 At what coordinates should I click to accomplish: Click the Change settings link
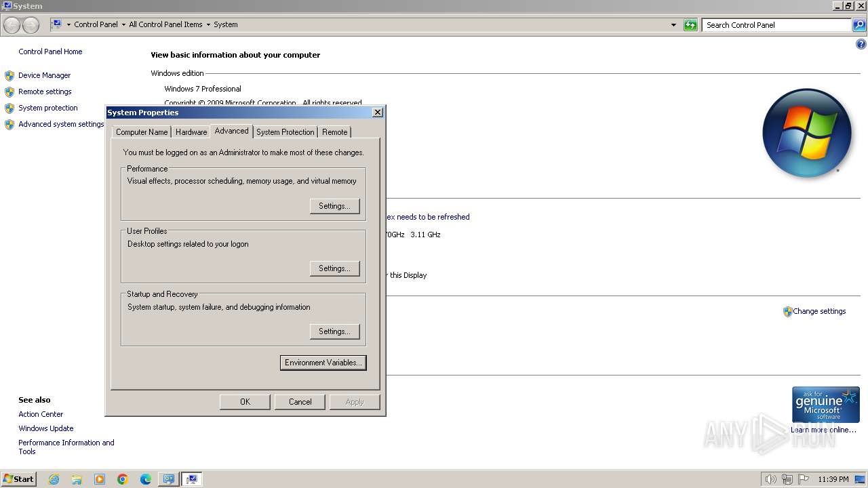pyautogui.click(x=819, y=311)
